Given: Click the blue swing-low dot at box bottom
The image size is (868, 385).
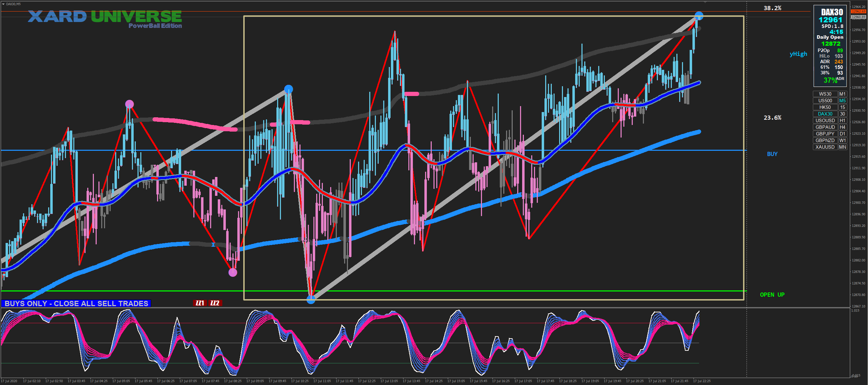Looking at the screenshot, I should tap(311, 299).
